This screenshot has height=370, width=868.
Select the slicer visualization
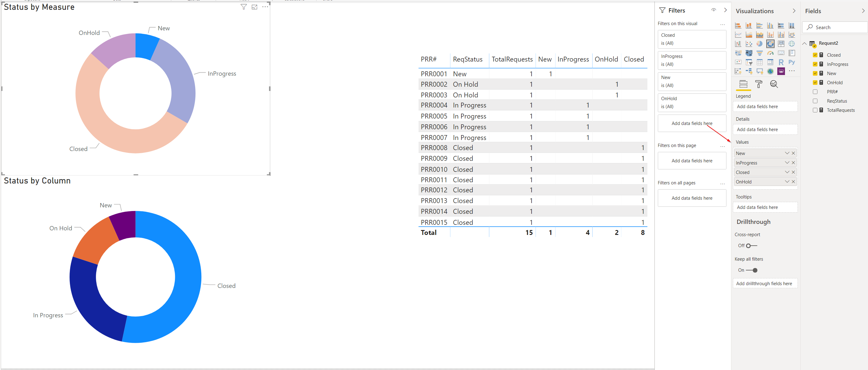pyautogui.click(x=749, y=62)
